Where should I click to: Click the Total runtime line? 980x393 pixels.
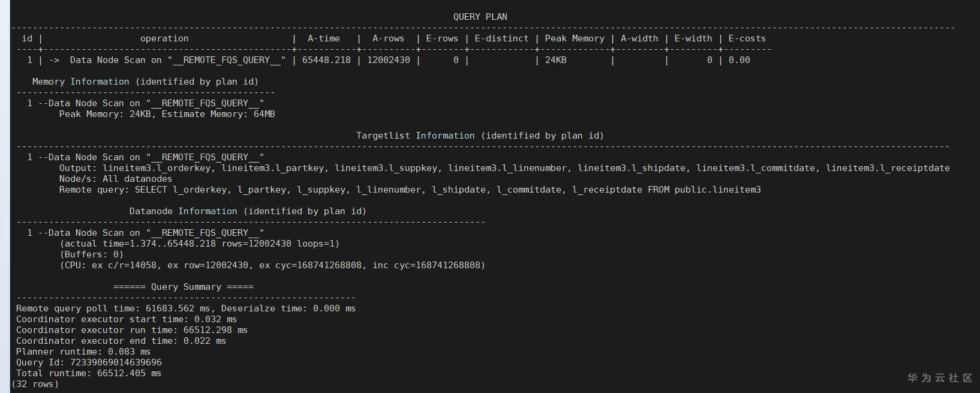click(89, 373)
